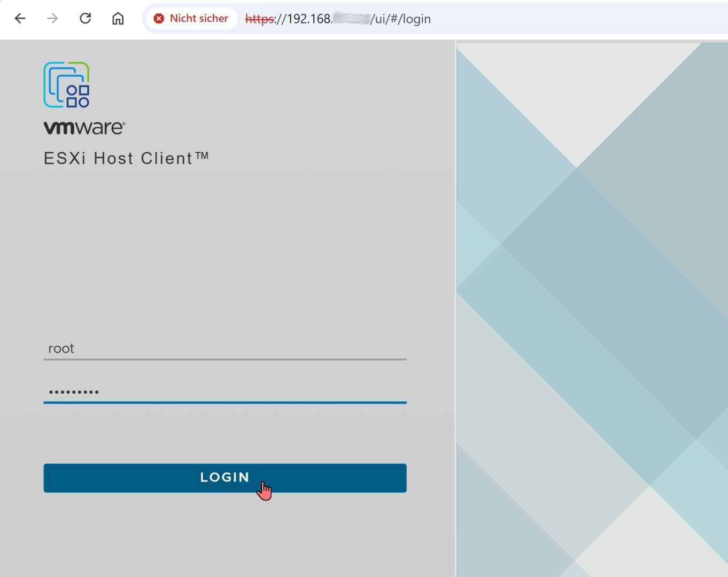Focus the address bar URL text
The image size is (728, 577).
(338, 19)
